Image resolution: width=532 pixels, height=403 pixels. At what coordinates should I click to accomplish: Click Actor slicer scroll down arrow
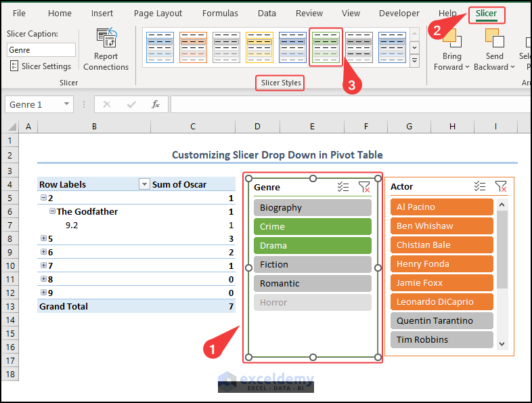pyautogui.click(x=502, y=343)
